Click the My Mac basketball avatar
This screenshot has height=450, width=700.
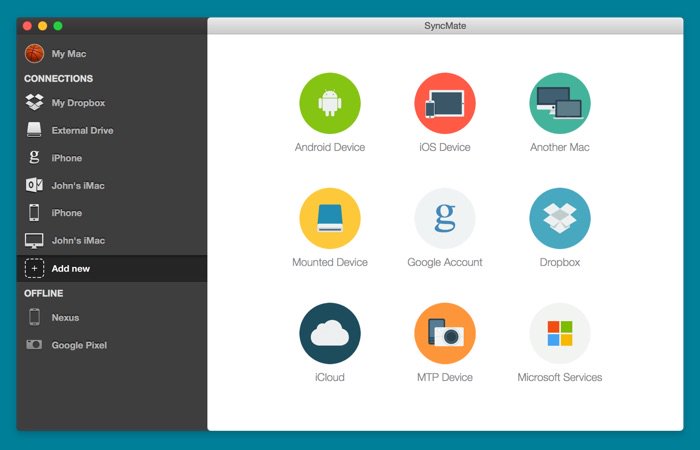34,54
